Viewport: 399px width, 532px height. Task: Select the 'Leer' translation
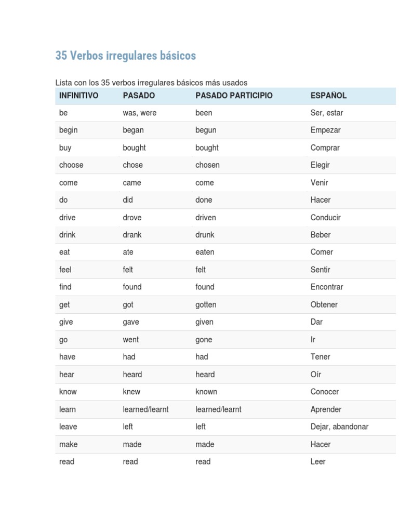(x=318, y=461)
